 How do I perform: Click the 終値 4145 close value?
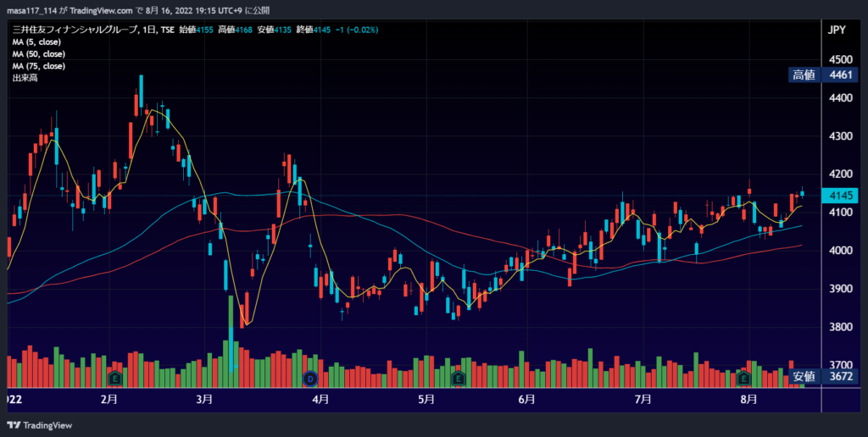[x=314, y=30]
